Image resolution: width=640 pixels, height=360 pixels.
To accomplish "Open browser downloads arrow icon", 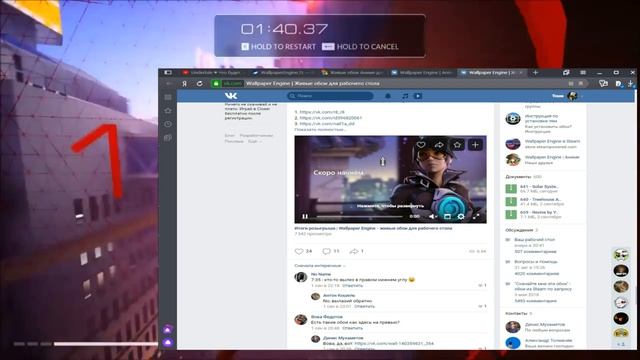I will click(x=631, y=83).
